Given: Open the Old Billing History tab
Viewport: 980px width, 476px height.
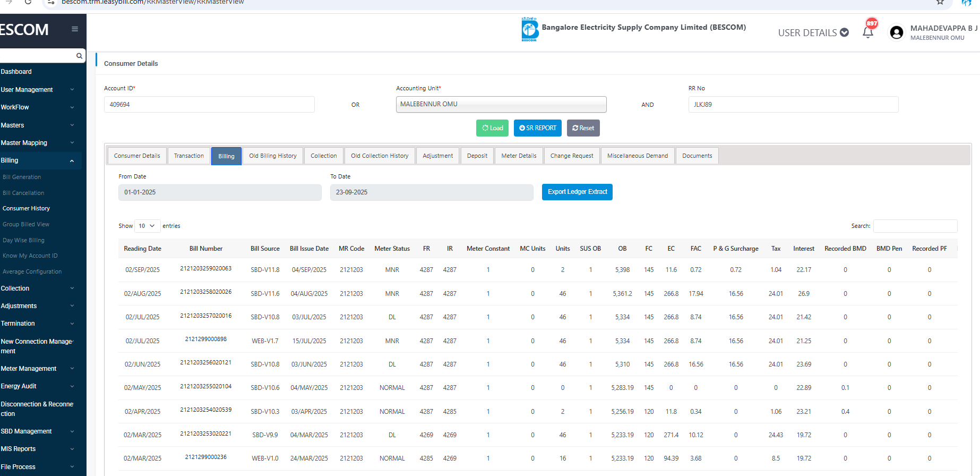Looking at the screenshot, I should coord(273,156).
